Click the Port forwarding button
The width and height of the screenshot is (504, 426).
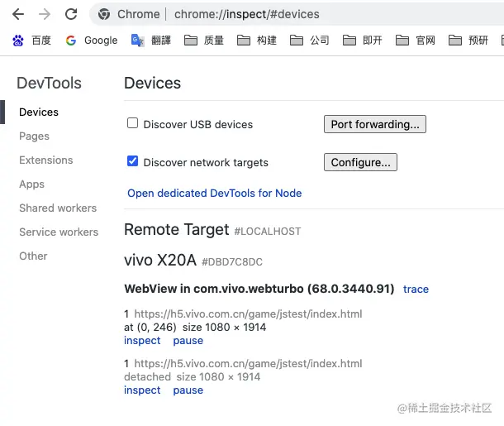pyautogui.click(x=374, y=124)
